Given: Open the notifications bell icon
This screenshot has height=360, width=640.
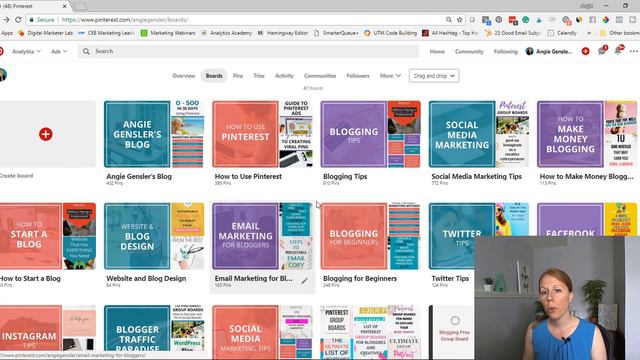Looking at the screenshot, I should (618, 51).
